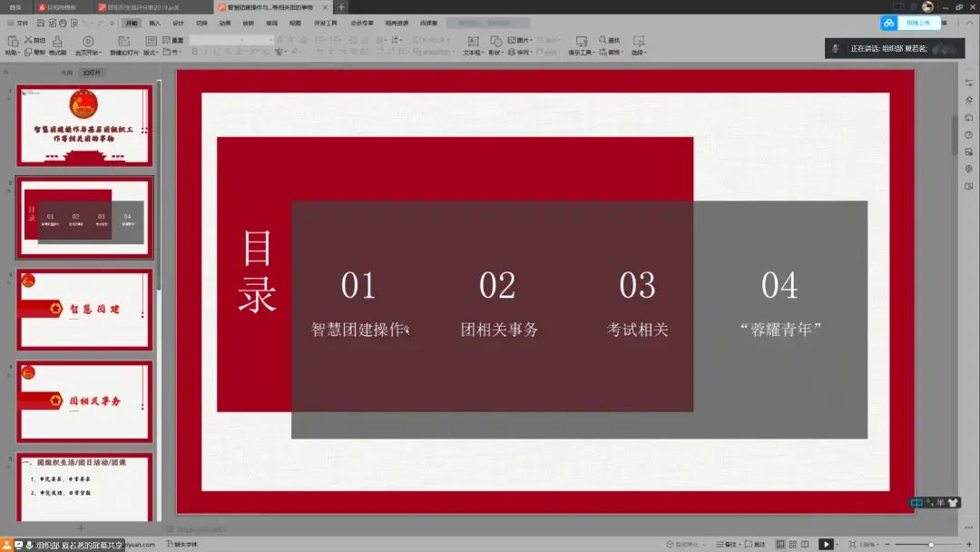The width and height of the screenshot is (980, 552).
Task: Select the 智慧团建 slide 3 thumbnail
Action: pos(84,310)
